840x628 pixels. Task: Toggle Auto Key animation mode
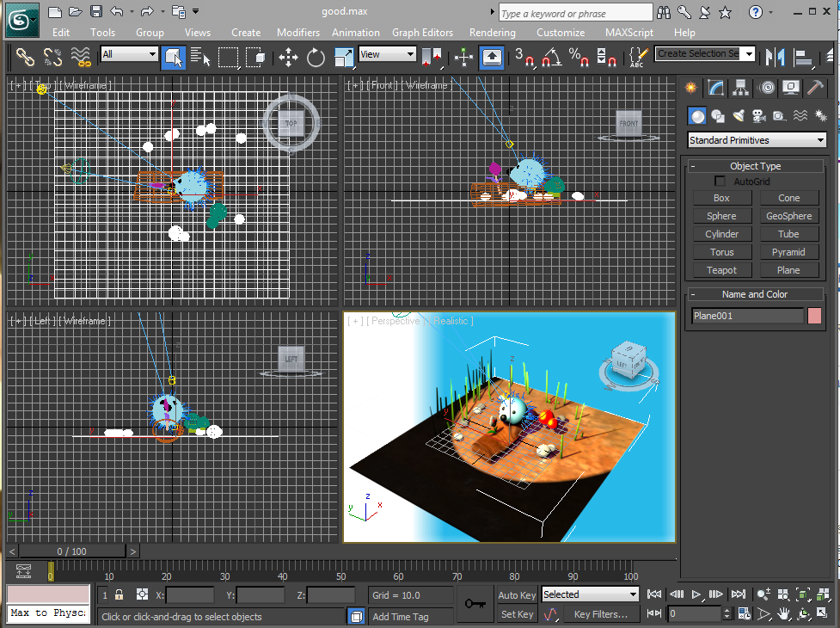pyautogui.click(x=517, y=595)
